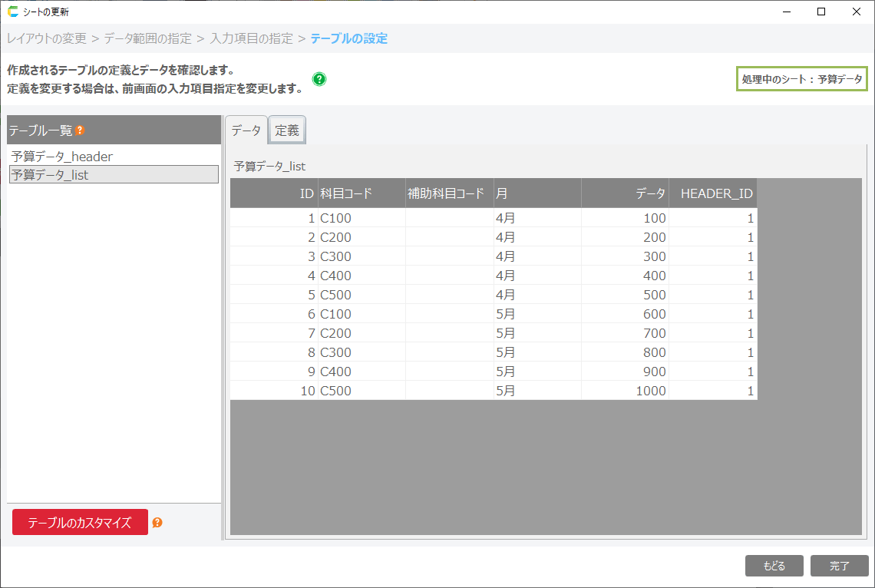Click the 完了 button
875x588 pixels.
[839, 566]
